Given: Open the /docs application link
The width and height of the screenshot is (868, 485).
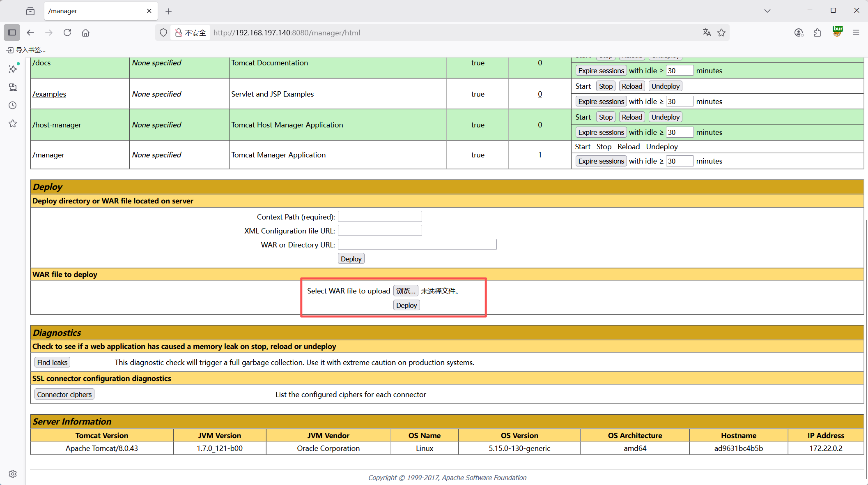Looking at the screenshot, I should pyautogui.click(x=41, y=63).
